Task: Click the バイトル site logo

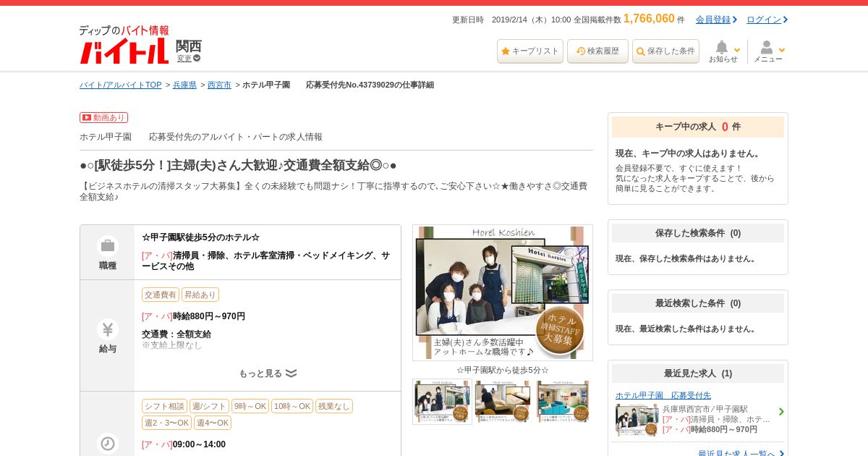Action: [x=124, y=45]
